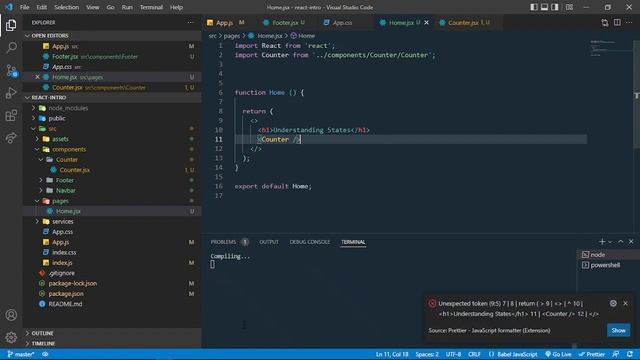Maximize the panel with up chevron
The width and height of the screenshot is (640, 360).
pyautogui.click(x=620, y=242)
